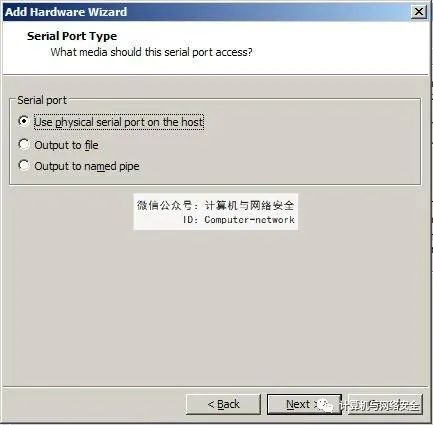
Task: Close the Add Hardware Wizard window
Action: click(419, 12)
